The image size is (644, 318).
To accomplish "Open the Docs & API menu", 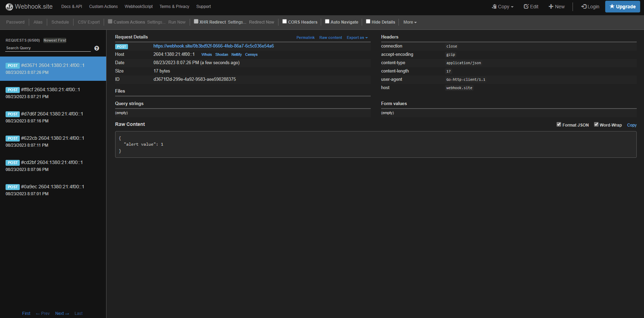I will click(72, 7).
